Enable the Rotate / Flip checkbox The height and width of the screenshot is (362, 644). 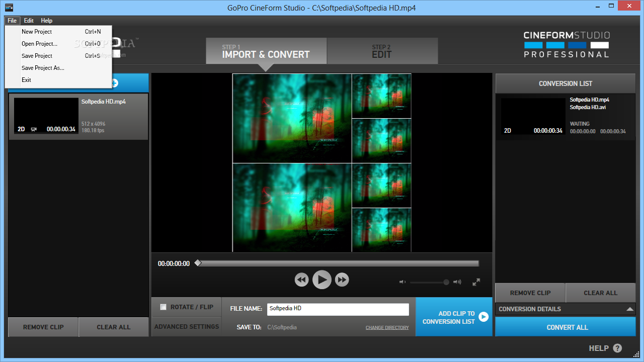click(163, 307)
